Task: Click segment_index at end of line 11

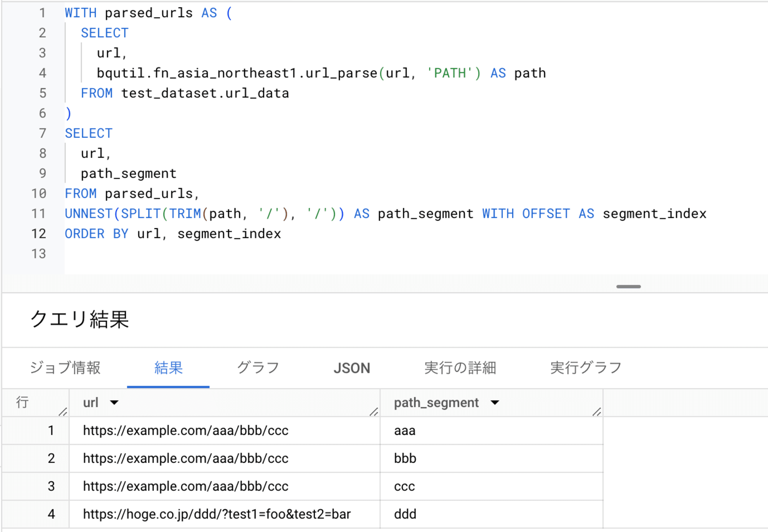Action: pos(654,214)
